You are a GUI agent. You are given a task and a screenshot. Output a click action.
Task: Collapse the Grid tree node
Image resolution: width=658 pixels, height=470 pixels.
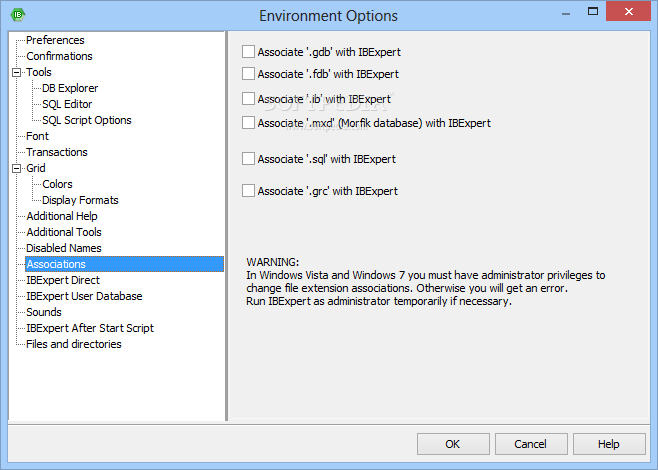16,168
